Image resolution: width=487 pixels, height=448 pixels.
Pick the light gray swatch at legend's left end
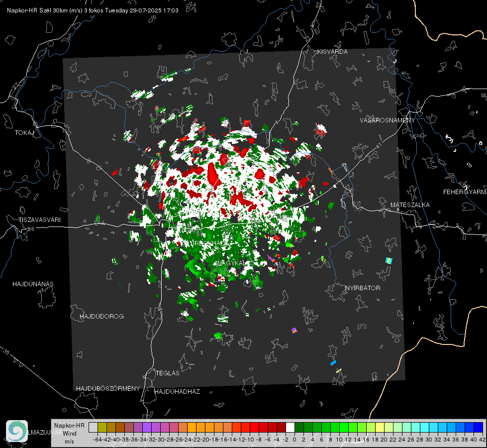[93, 427]
